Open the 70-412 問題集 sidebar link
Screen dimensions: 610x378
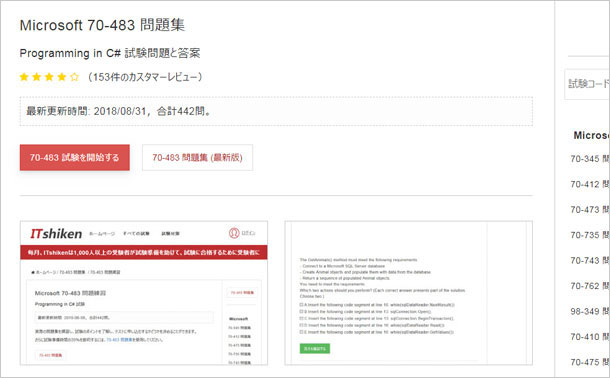[590, 184]
